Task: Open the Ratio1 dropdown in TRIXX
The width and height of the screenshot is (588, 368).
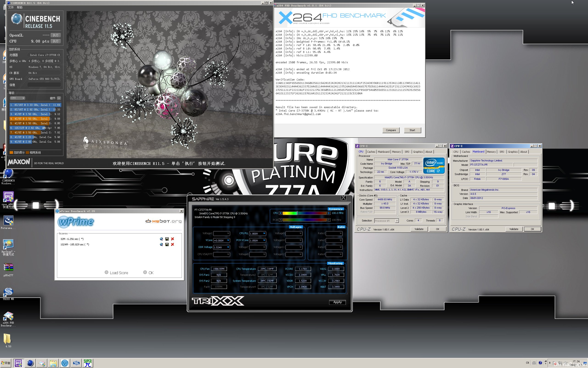Action: coord(334,233)
